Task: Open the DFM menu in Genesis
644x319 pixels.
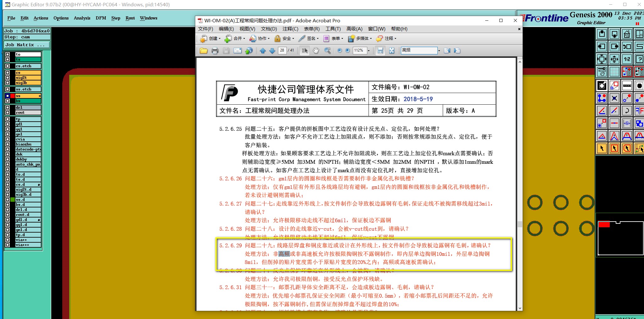Action: (101, 18)
